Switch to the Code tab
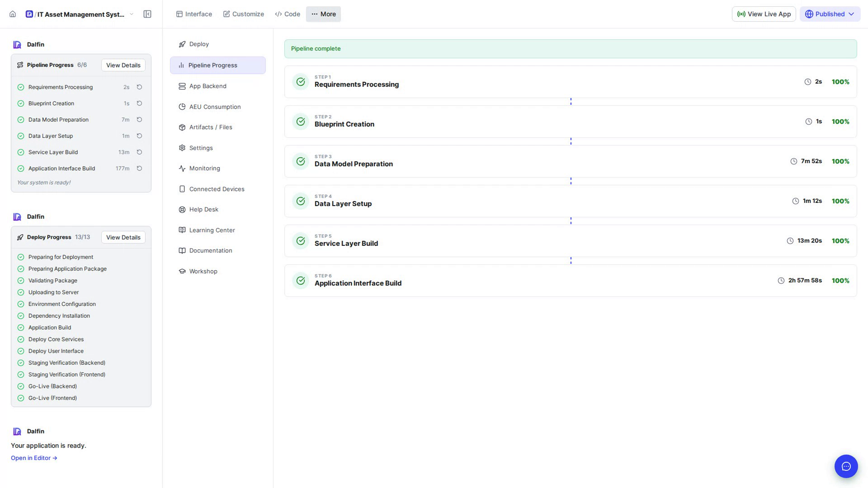Screen dimensions: 868x488 point(288,14)
